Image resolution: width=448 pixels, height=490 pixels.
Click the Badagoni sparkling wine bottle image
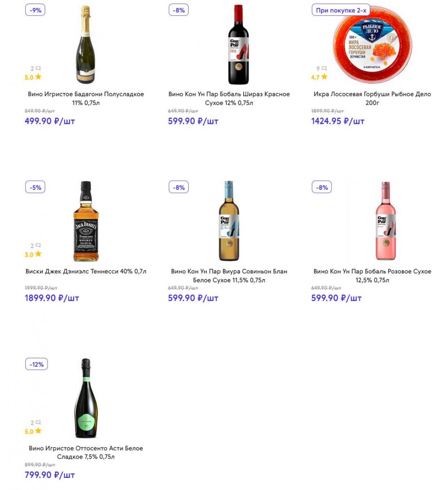(85, 45)
